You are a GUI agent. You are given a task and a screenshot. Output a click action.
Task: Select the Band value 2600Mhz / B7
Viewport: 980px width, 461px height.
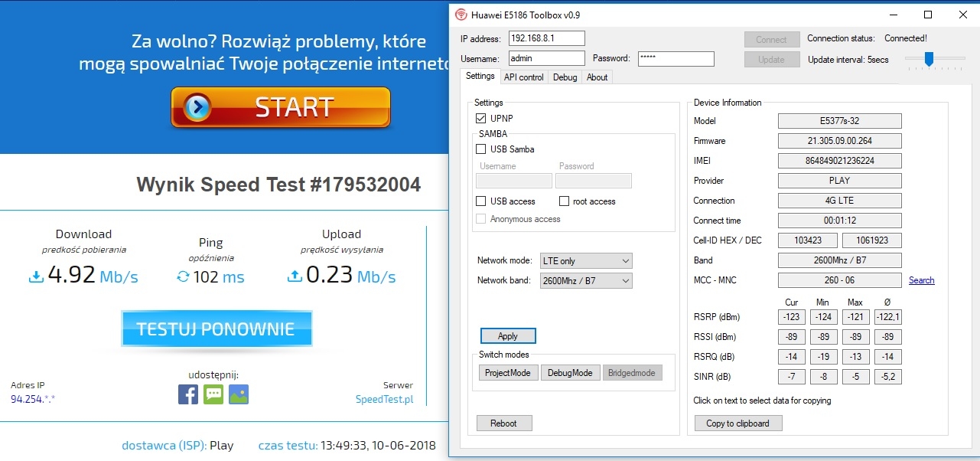(x=840, y=260)
